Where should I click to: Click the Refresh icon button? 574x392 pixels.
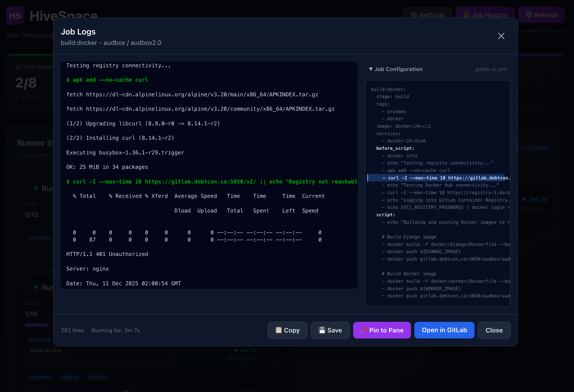click(541, 15)
